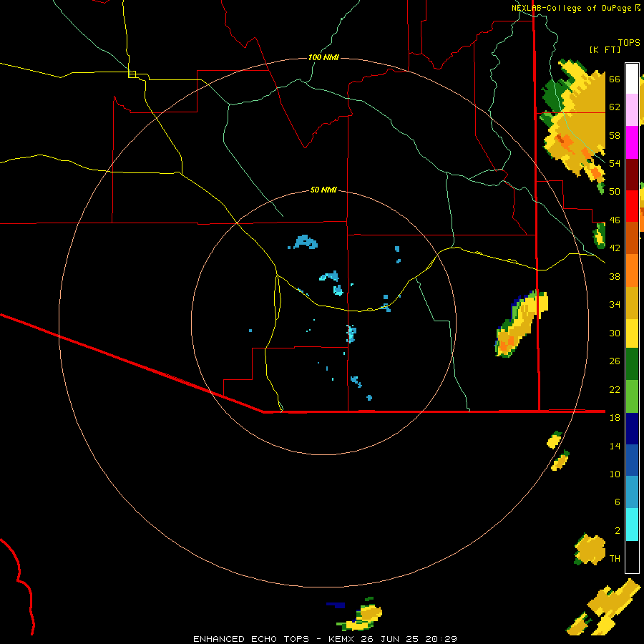Click the 20:29 timestamp in the caption
Viewport: 644px width, 644px height.
coord(441,639)
